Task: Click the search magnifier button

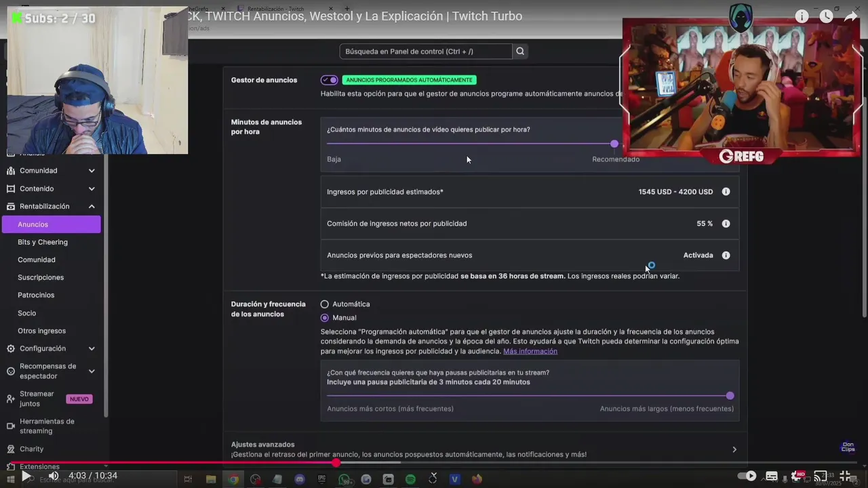Action: (x=520, y=52)
